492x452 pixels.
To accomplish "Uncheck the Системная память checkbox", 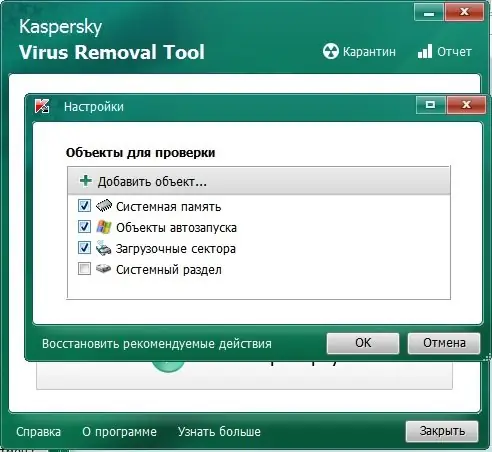I will coord(84,206).
